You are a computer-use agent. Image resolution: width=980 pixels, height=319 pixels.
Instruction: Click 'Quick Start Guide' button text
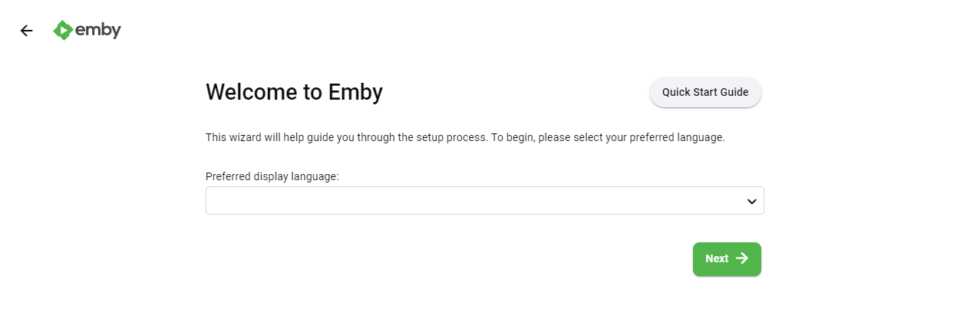click(704, 92)
